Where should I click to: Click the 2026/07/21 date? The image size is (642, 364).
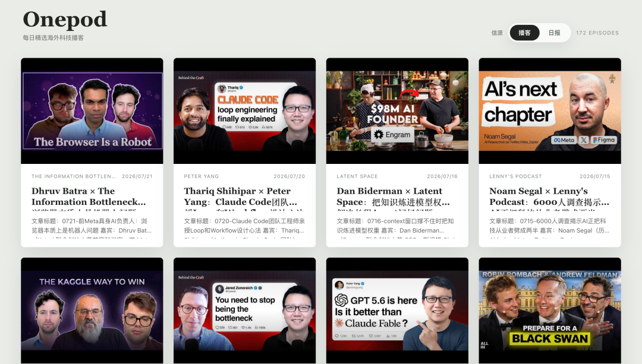pos(137,176)
